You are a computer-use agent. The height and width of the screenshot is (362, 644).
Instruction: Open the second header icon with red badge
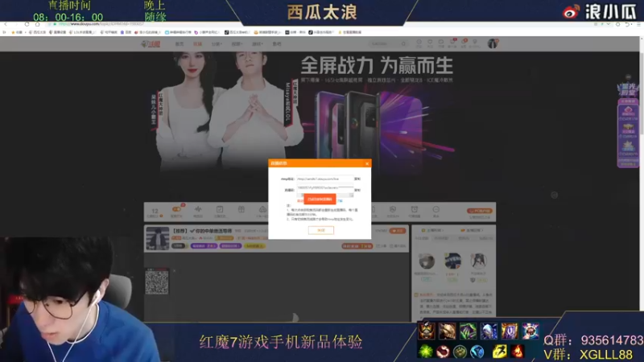464,43
